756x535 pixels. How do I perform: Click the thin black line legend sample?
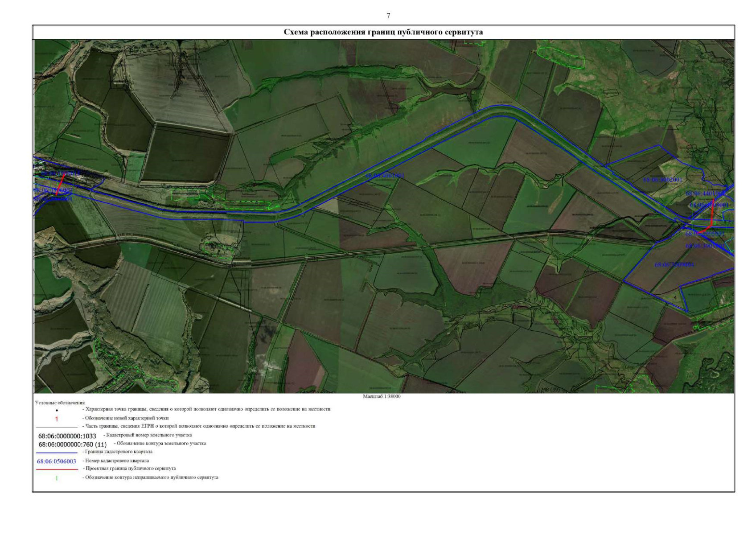point(57,427)
